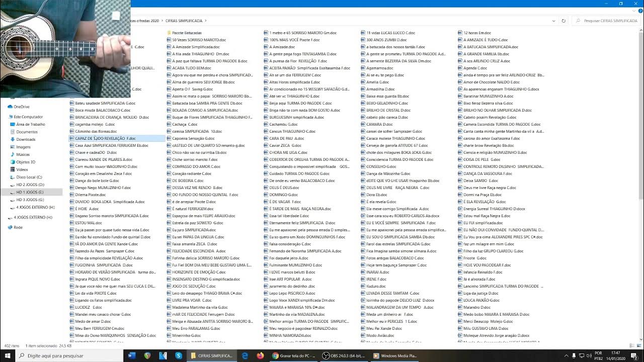Open the Skype taskbar icon

pyautogui.click(x=179, y=355)
